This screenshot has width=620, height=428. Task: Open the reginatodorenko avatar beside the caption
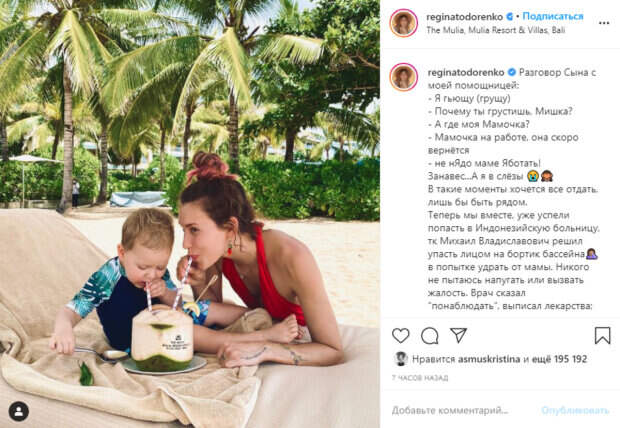[x=404, y=77]
